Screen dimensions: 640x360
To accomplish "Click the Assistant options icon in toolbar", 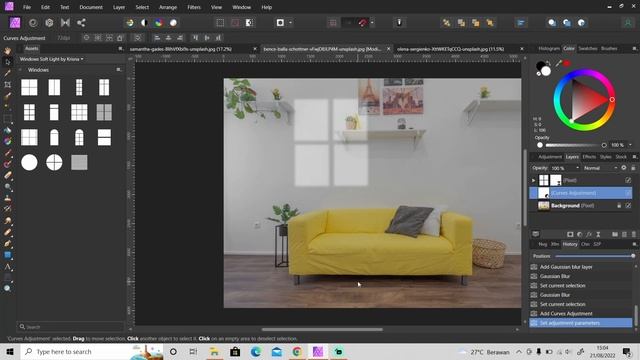I will pyautogui.click(x=399, y=23).
